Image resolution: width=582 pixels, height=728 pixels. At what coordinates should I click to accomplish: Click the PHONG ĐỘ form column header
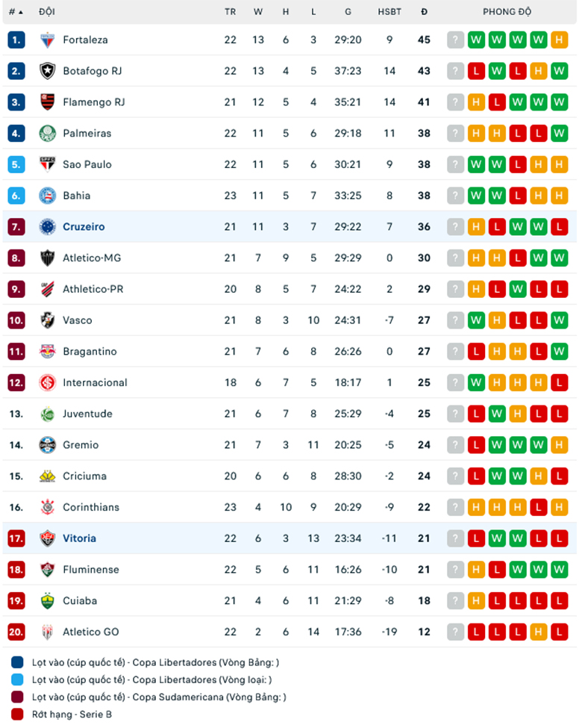tap(507, 12)
